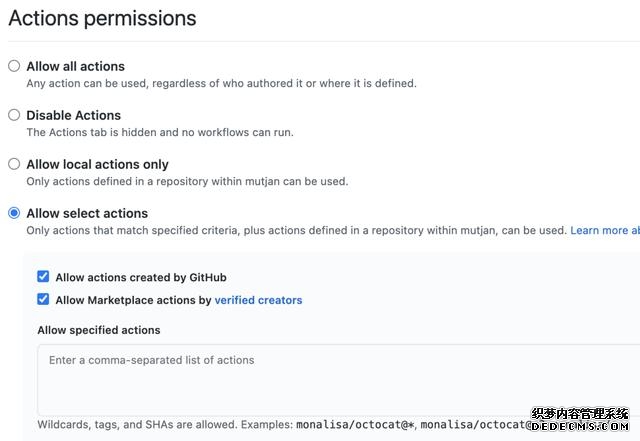Enable the "Allow local actions only" radio button
The width and height of the screenshot is (640, 441).
point(14,164)
